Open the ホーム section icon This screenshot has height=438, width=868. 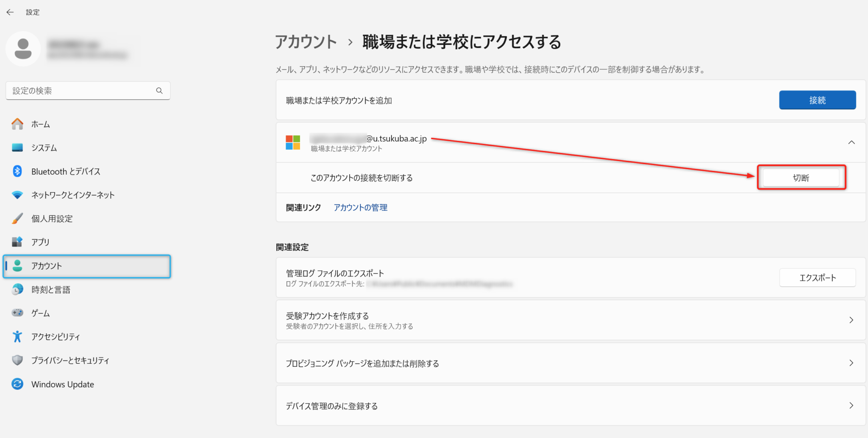17,124
